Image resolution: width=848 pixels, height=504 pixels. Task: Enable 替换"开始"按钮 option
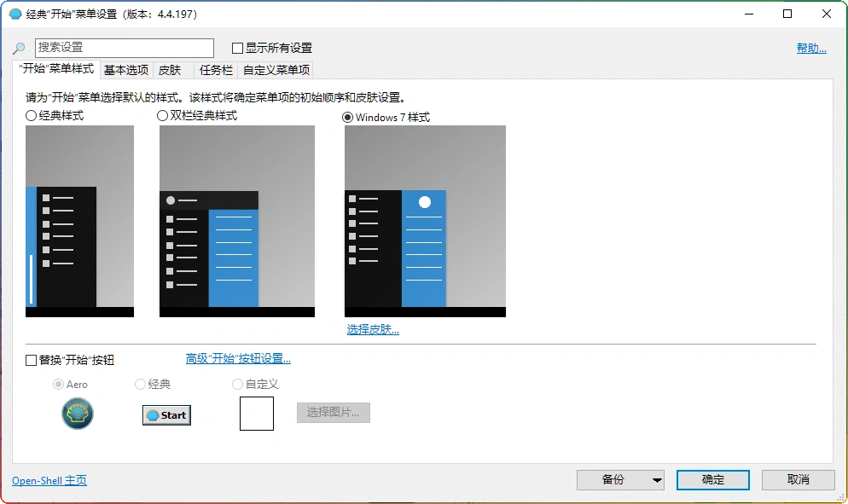(x=30, y=360)
